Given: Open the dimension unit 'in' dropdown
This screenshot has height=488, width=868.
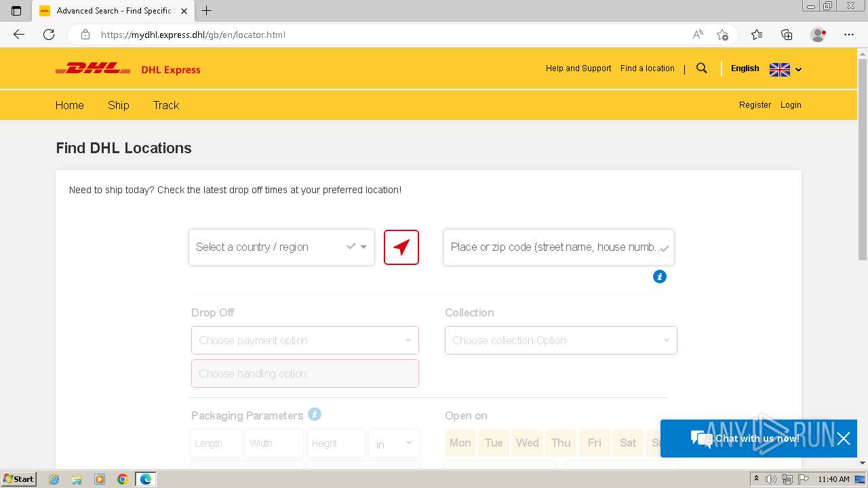Looking at the screenshot, I should tap(394, 443).
